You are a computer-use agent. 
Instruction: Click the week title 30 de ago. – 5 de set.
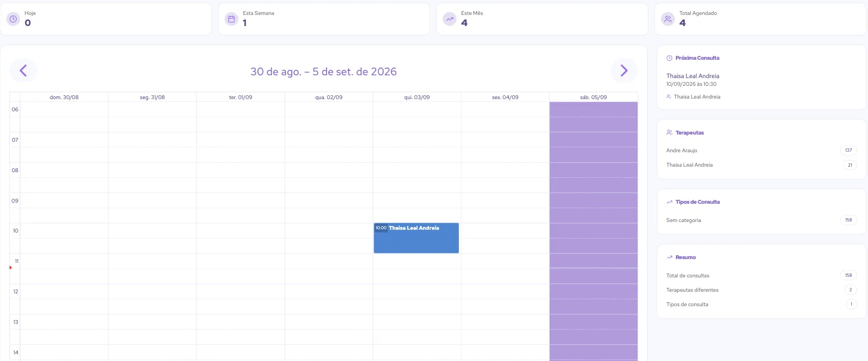323,71
